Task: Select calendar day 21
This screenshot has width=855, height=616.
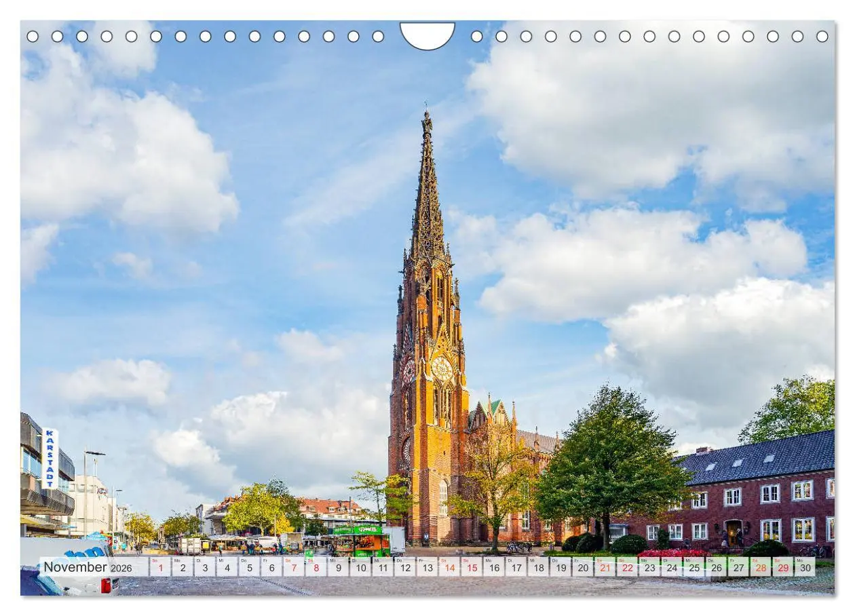Action: pos(605,567)
